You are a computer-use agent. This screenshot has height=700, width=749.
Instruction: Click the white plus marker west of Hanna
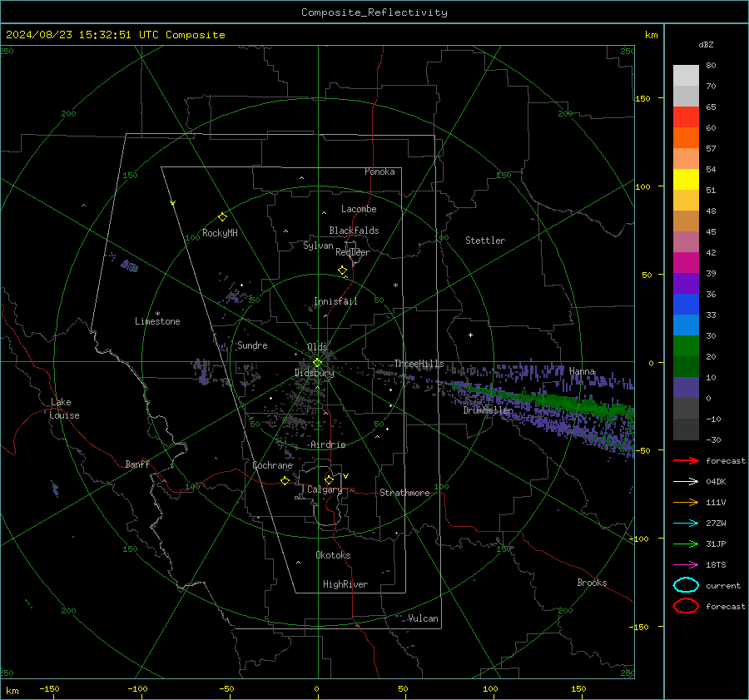pos(470,335)
